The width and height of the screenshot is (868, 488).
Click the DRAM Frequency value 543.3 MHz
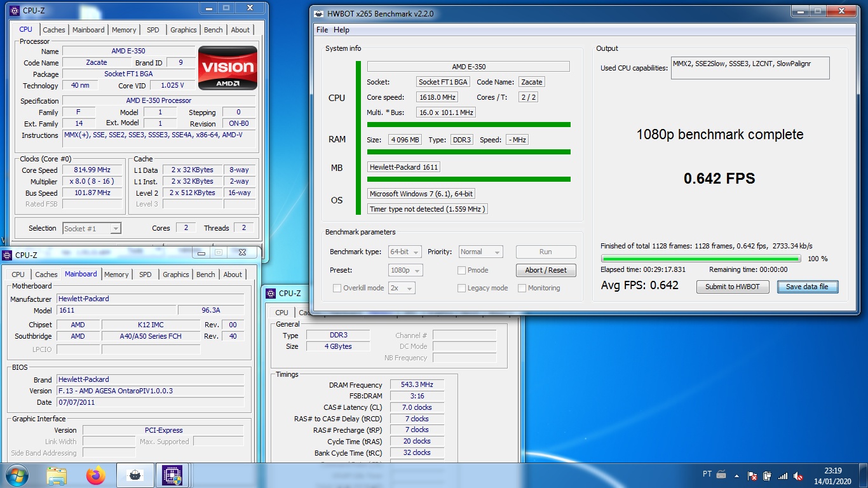417,385
